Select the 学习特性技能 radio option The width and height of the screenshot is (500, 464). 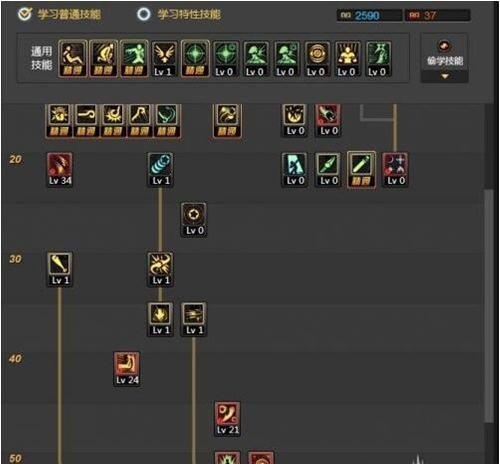click(179, 14)
